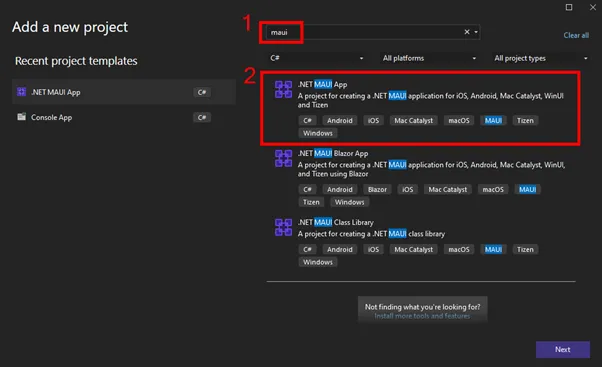This screenshot has width=602, height=367.
Task: Click the iOS tag under .NET MAUI App
Action: click(x=373, y=121)
